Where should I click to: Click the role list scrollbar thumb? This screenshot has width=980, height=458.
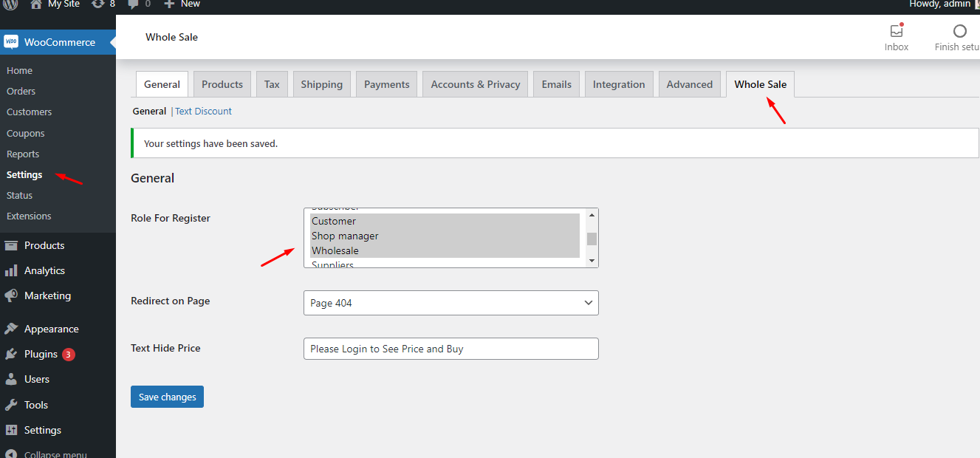click(x=592, y=239)
